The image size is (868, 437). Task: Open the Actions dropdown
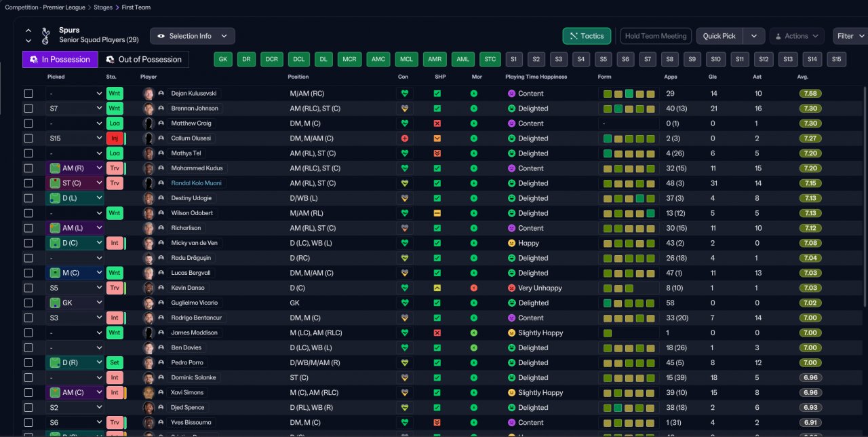(797, 36)
